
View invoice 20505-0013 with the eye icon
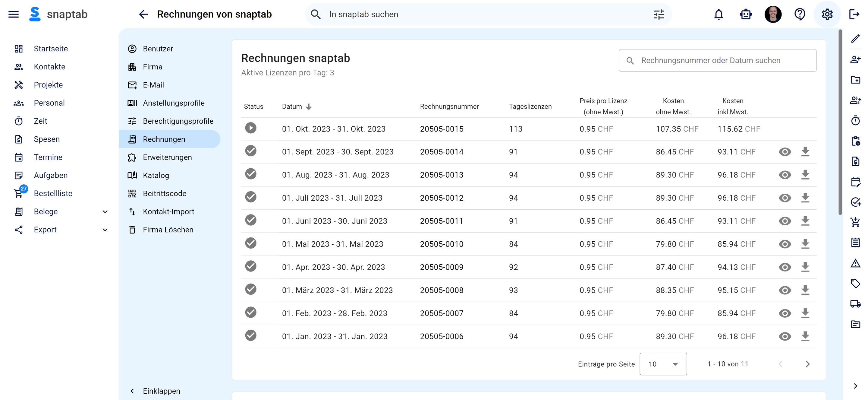click(785, 175)
